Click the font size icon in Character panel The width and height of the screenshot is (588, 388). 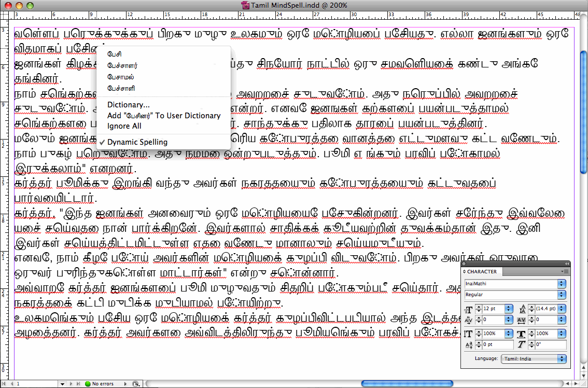click(x=468, y=310)
